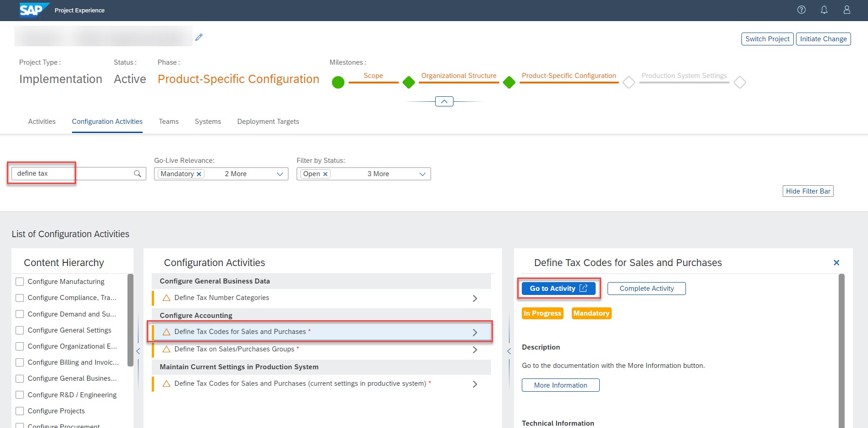
Task: Check Configure Projects
Action: (x=20, y=411)
